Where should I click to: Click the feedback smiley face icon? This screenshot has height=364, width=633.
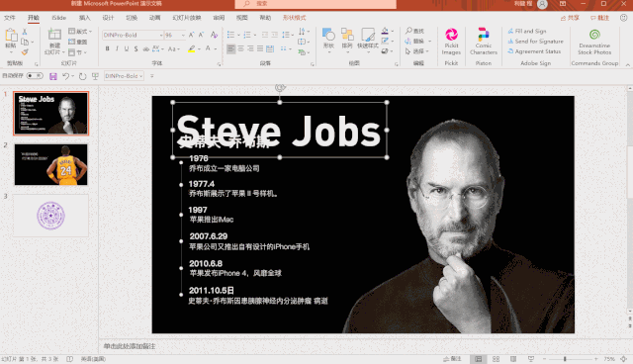(x=624, y=18)
